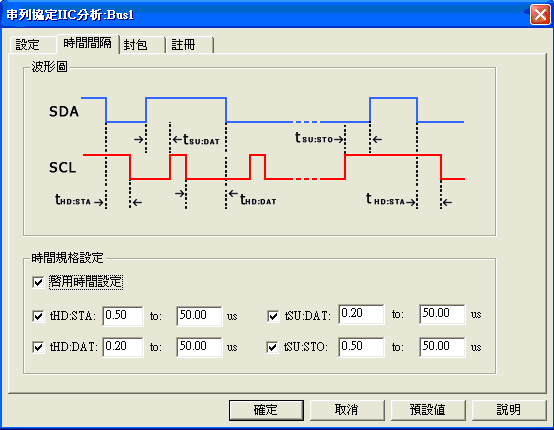Viewport: 554px width, 430px height.
Task: Restore defaults with the 預設值 button
Action: (x=428, y=410)
